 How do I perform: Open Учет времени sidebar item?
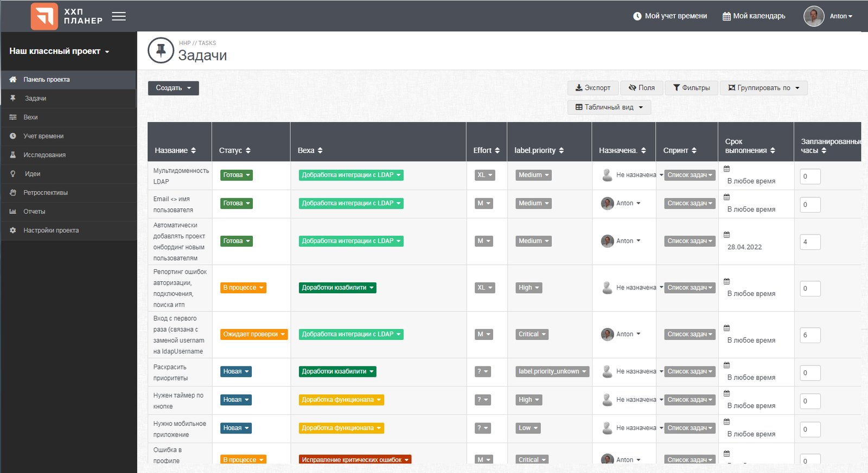tap(68, 136)
